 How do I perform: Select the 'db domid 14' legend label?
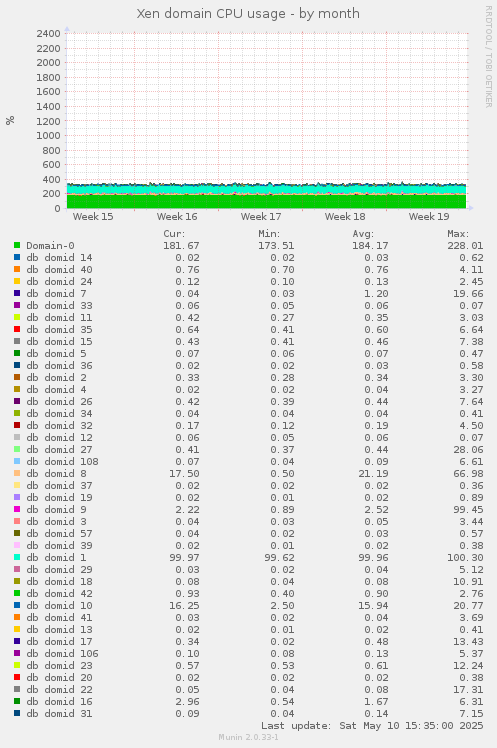click(59, 258)
